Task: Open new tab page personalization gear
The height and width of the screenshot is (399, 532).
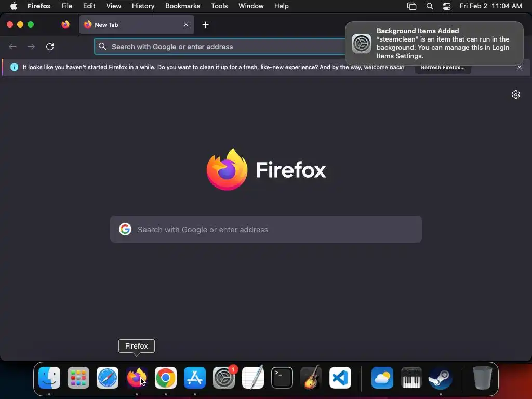Action: pos(516,95)
